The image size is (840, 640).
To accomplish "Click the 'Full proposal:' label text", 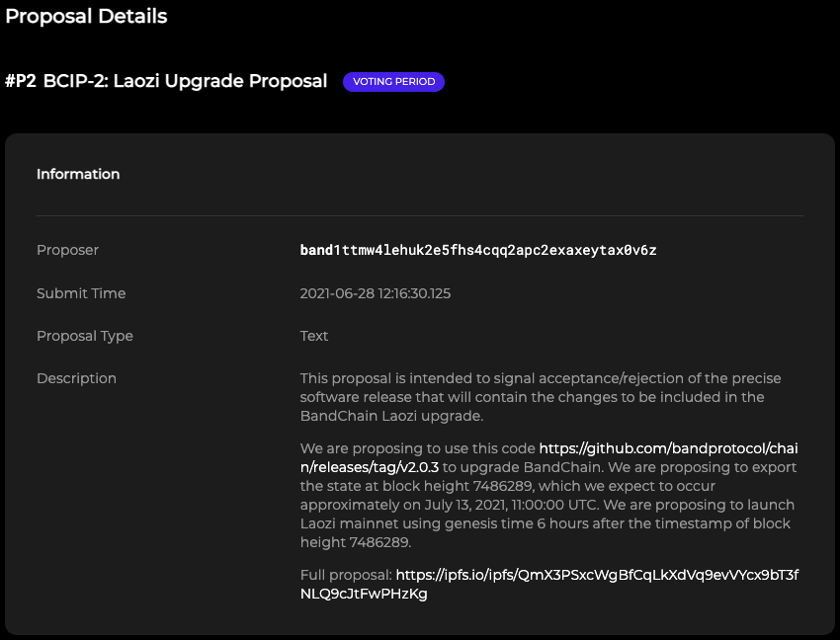I will click(x=346, y=575).
